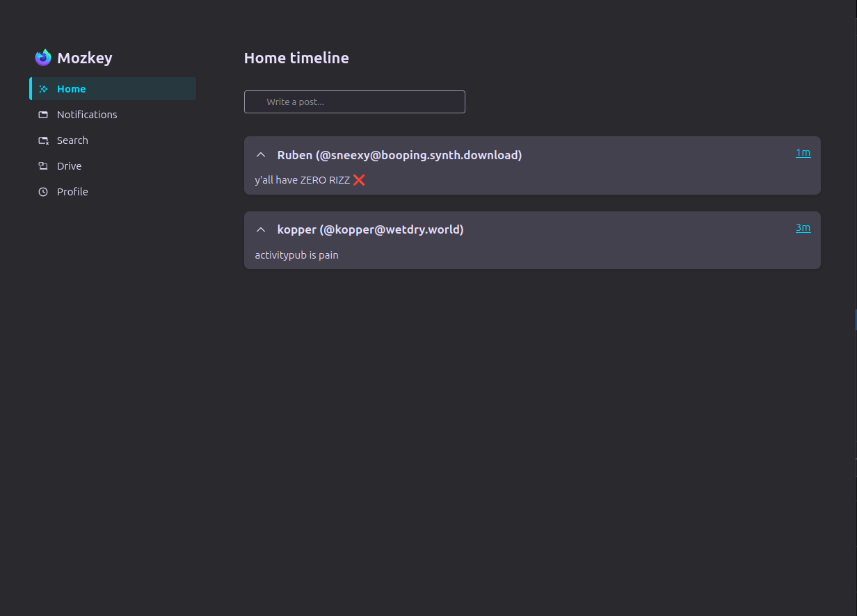The height and width of the screenshot is (616, 857).
Task: Click the Drive icon in sidebar
Action: 43,166
